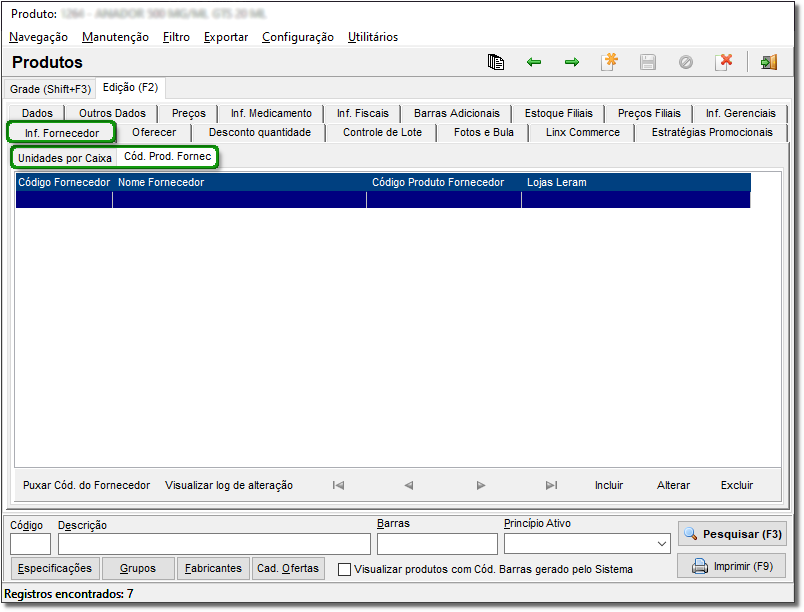
Task: Click Nome Fornecedor column header
Action: (239, 182)
